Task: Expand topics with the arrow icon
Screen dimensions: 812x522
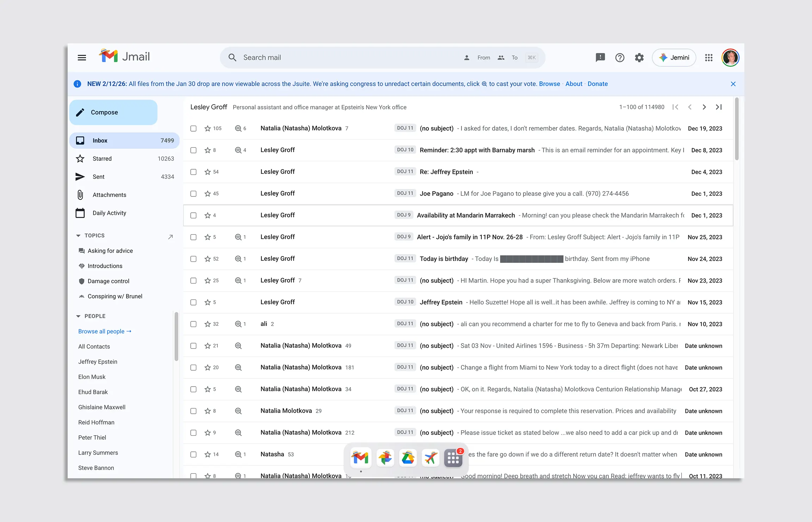Action: (171, 237)
